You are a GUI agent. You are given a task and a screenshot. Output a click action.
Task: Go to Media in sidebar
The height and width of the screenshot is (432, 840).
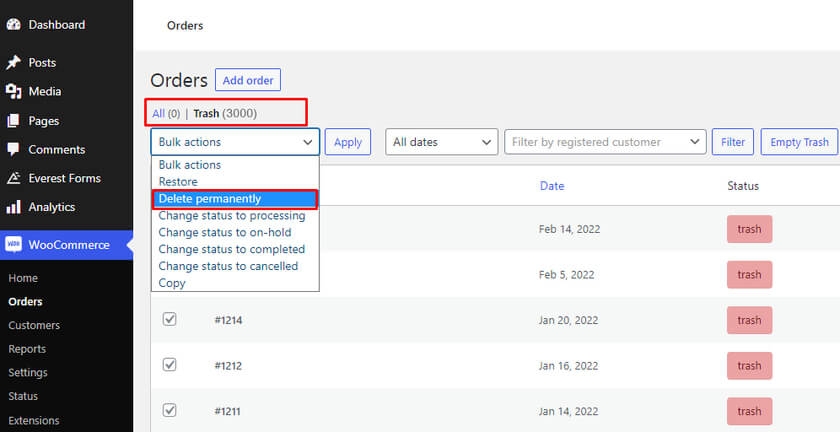click(x=45, y=92)
